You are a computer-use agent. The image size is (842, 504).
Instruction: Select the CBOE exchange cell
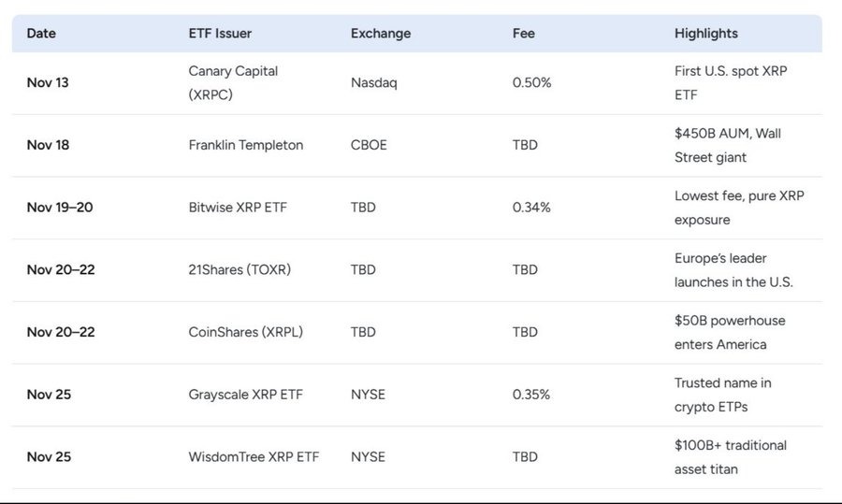370,145
